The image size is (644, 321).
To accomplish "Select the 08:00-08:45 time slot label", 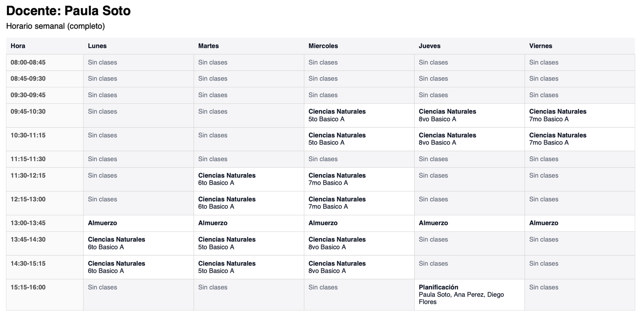I will click(28, 62).
